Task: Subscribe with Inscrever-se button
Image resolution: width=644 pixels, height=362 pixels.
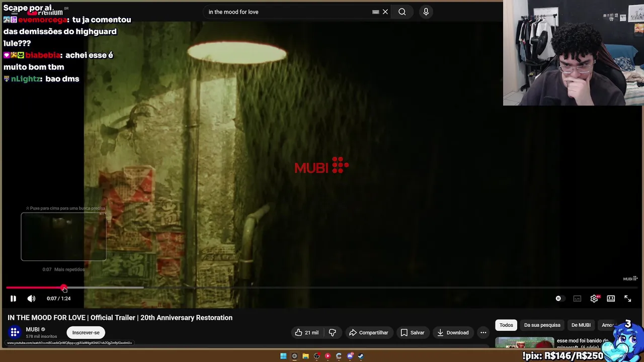Action: [x=86, y=332]
